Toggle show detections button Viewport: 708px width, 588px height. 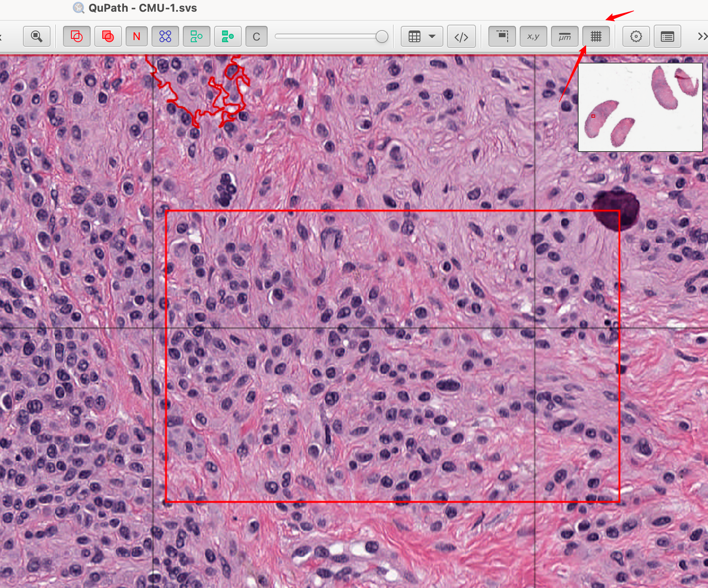point(197,37)
